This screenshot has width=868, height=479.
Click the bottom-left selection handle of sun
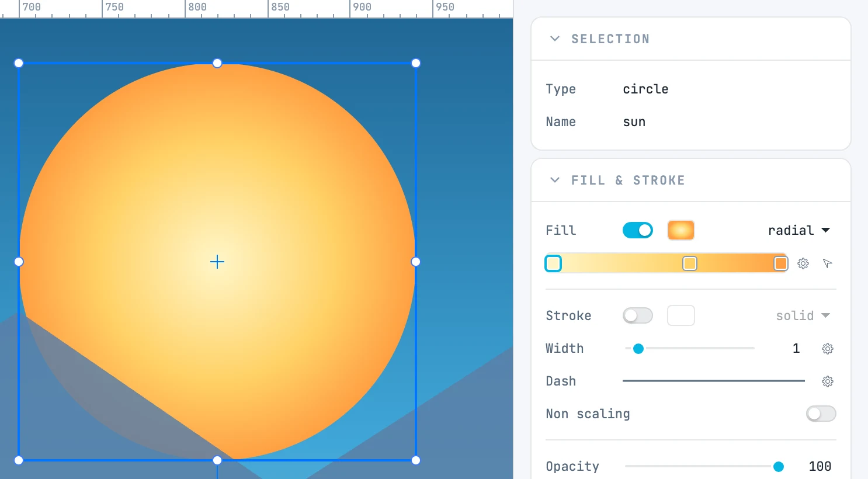(19, 460)
